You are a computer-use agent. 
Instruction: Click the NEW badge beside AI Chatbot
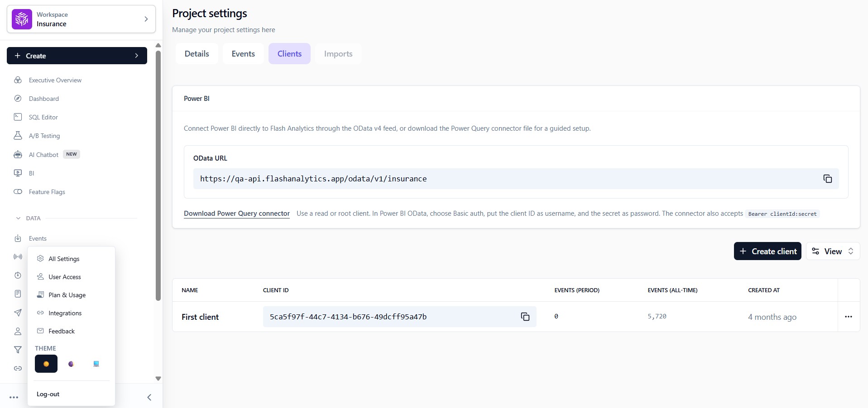[72, 154]
